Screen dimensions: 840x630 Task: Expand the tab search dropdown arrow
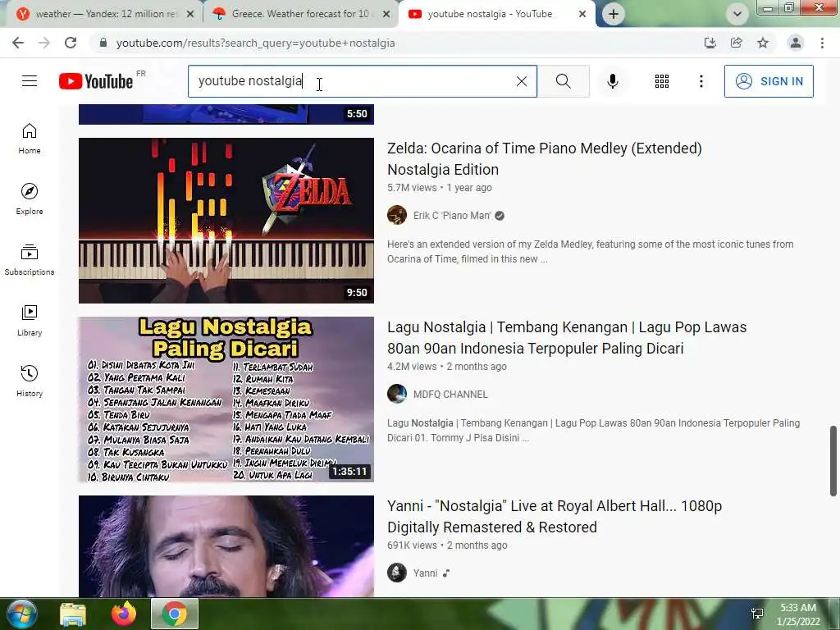[737, 14]
